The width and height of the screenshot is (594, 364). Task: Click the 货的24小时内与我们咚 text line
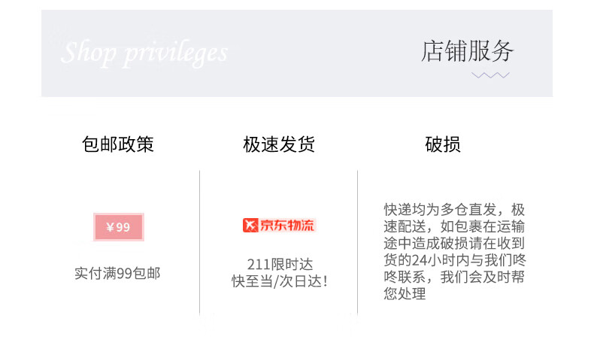coord(455,259)
